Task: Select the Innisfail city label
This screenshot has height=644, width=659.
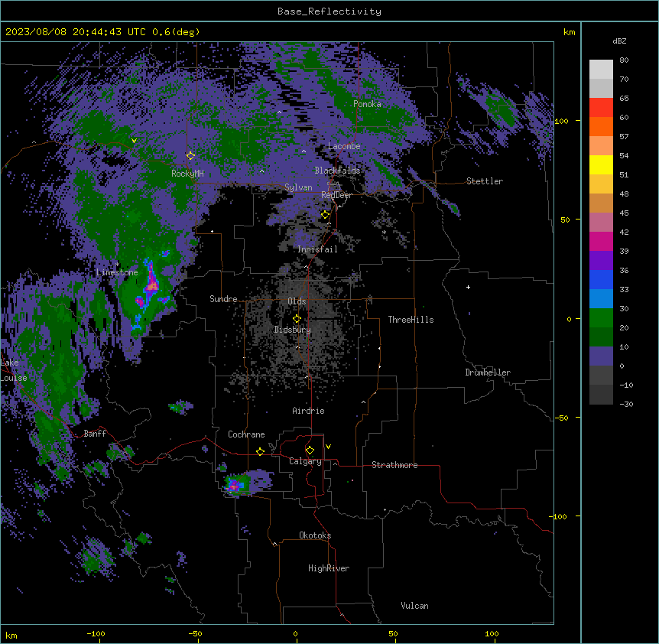Action: coord(317,249)
